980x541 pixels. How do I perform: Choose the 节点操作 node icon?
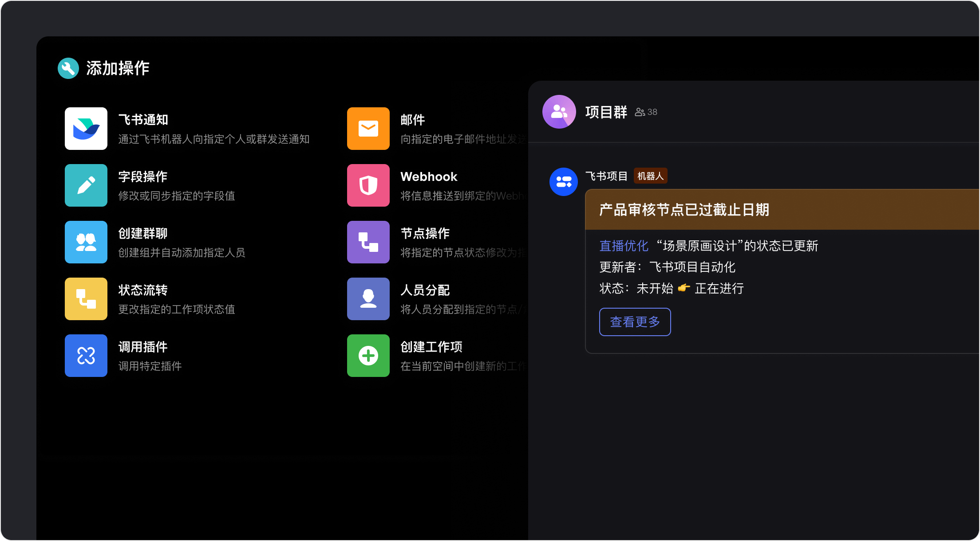[x=368, y=242]
